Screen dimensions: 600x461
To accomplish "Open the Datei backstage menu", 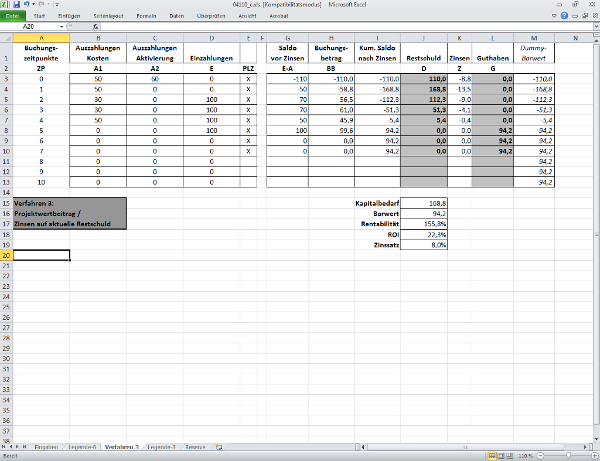I will [x=13, y=17].
